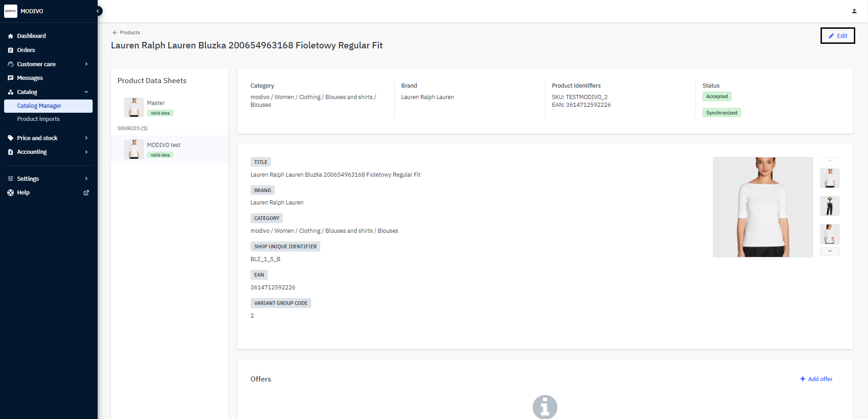Select the first product image thumbnail
Viewport: 868px width, 419px height.
[x=830, y=178]
